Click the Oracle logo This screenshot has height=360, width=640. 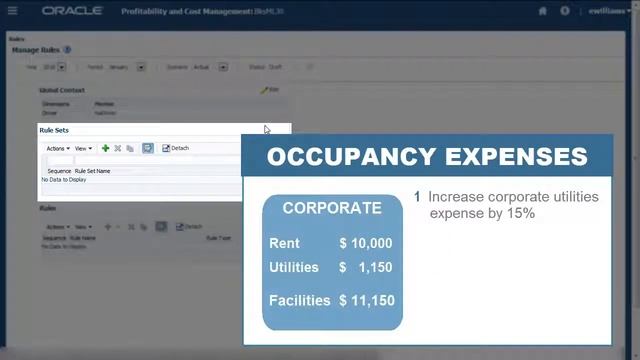coord(72,11)
